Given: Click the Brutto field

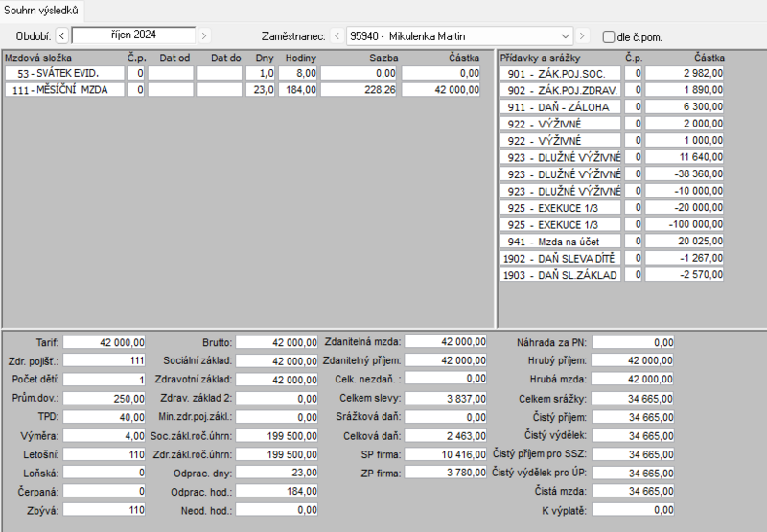Looking at the screenshot, I should tap(276, 342).
